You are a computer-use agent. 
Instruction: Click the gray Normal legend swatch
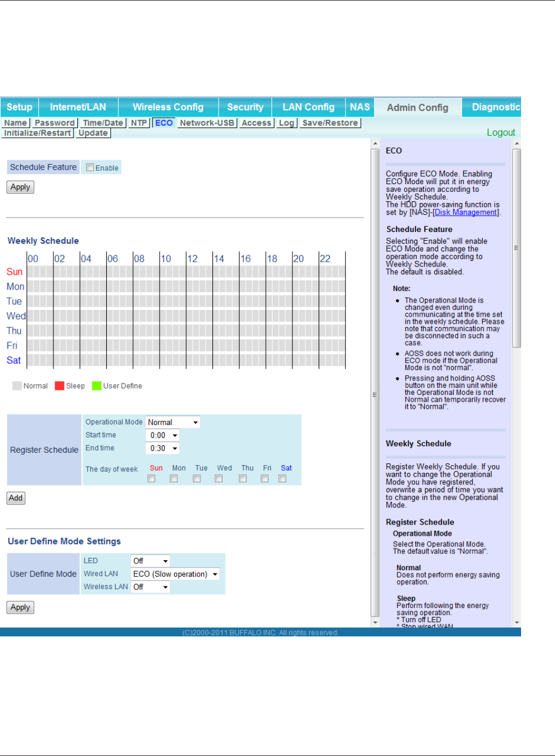pyautogui.click(x=17, y=386)
